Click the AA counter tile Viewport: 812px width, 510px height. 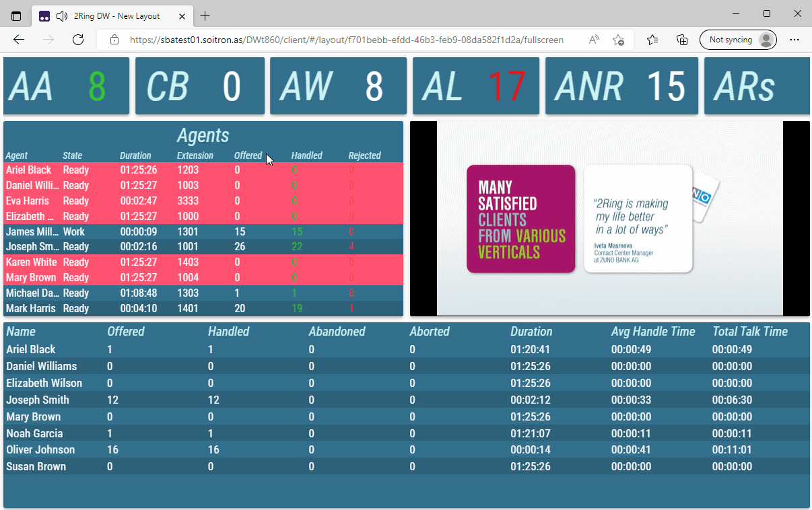pos(66,85)
